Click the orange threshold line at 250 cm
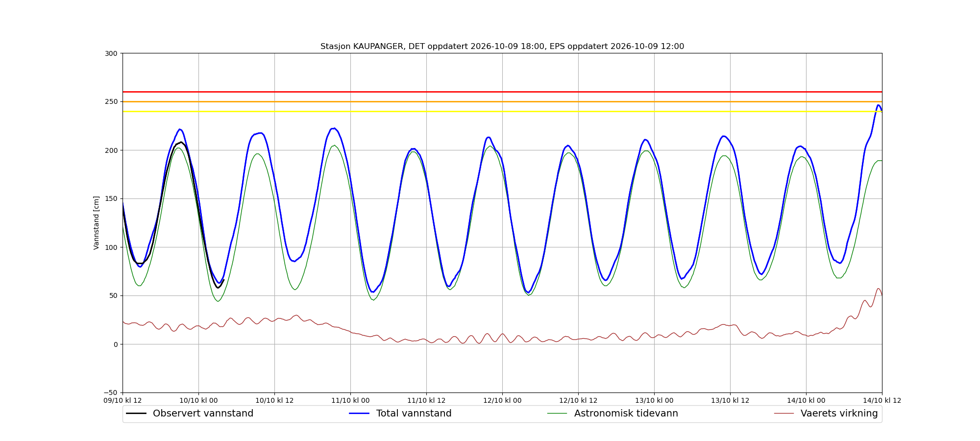This screenshot has height=441, width=980. 502,101
